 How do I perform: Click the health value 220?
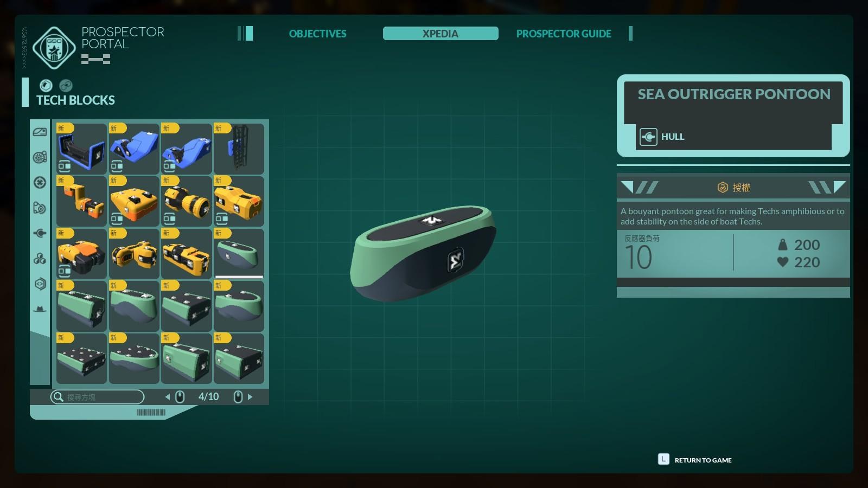coord(807,262)
